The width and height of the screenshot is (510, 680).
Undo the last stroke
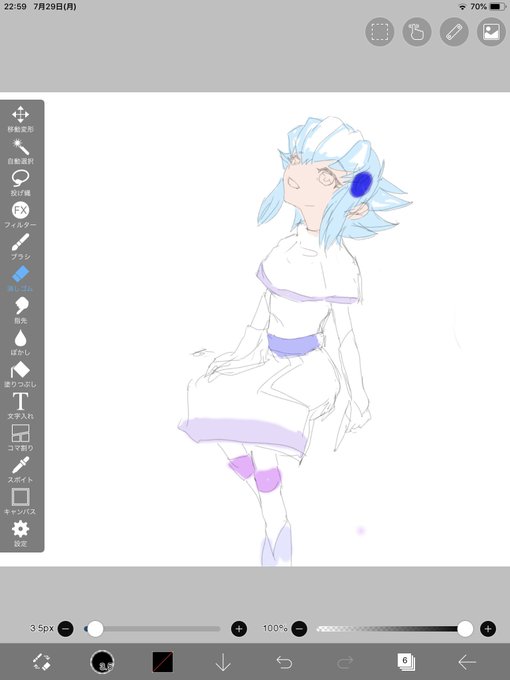coord(284,662)
